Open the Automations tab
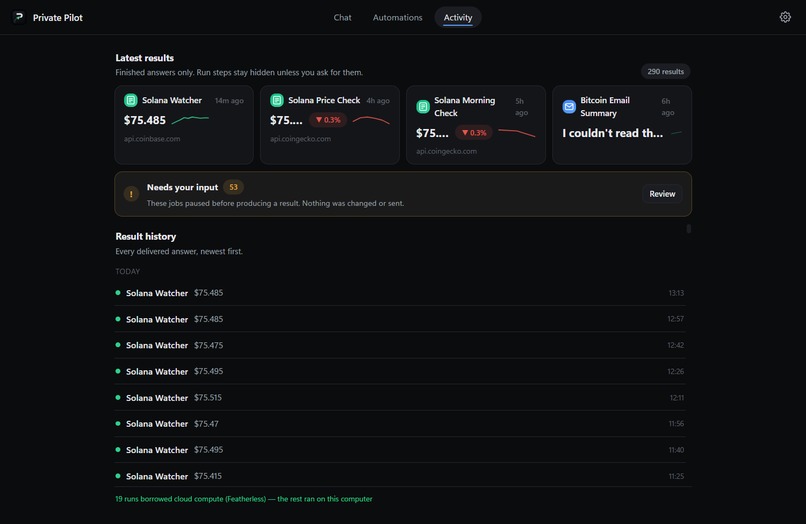This screenshot has width=806, height=524. (x=397, y=17)
